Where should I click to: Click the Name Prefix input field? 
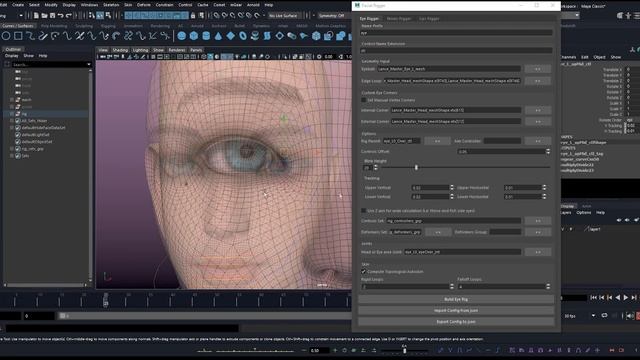click(x=456, y=33)
